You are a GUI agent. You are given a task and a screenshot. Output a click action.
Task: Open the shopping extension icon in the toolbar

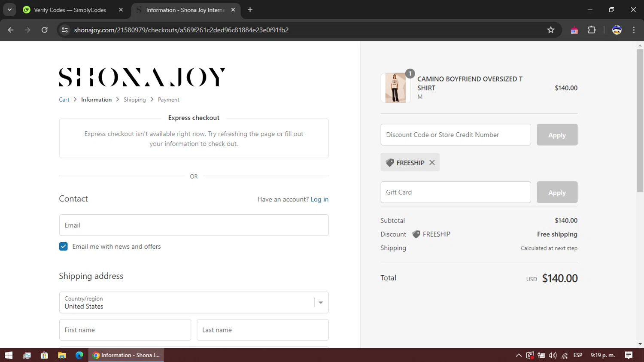coord(574,30)
